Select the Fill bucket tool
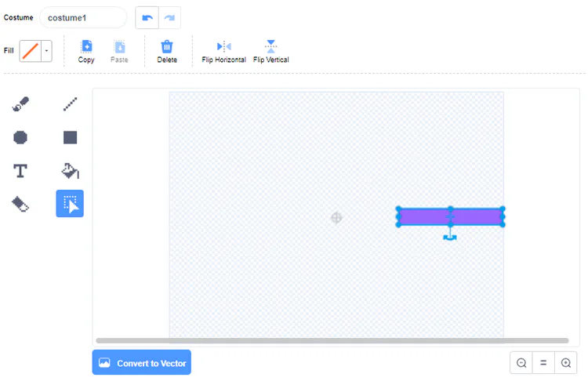This screenshot has width=588, height=381. coord(70,171)
